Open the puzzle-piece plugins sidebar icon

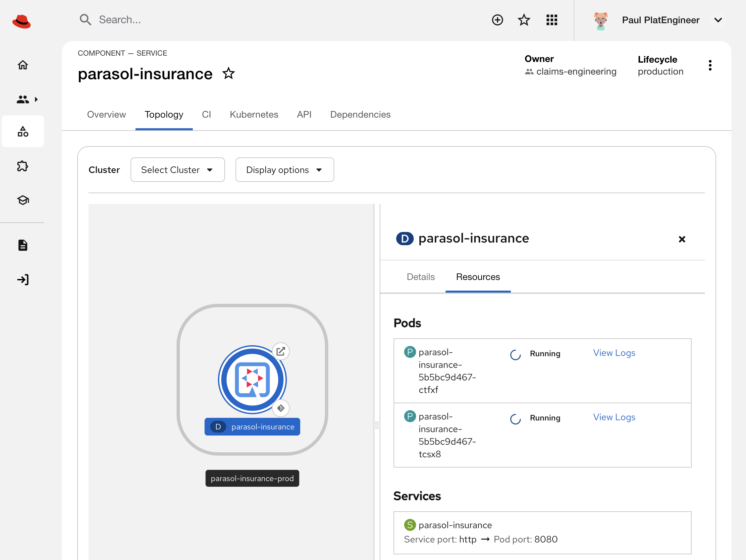(23, 166)
